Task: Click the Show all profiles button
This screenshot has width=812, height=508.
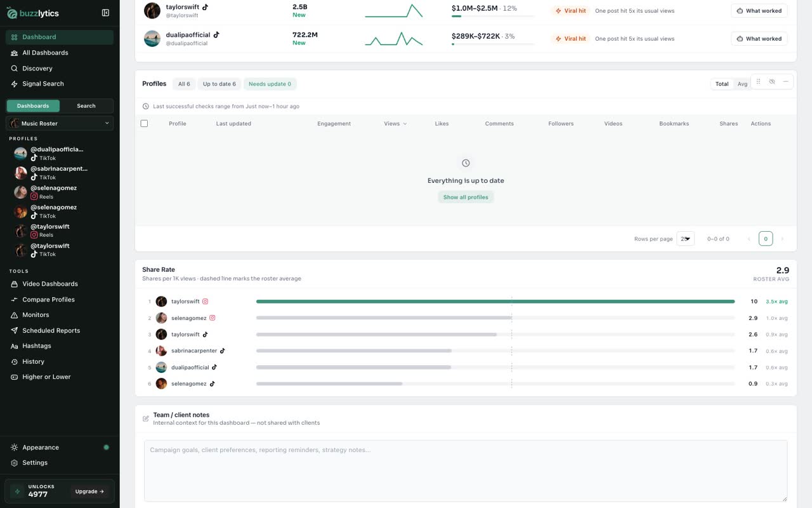Action: (x=466, y=197)
